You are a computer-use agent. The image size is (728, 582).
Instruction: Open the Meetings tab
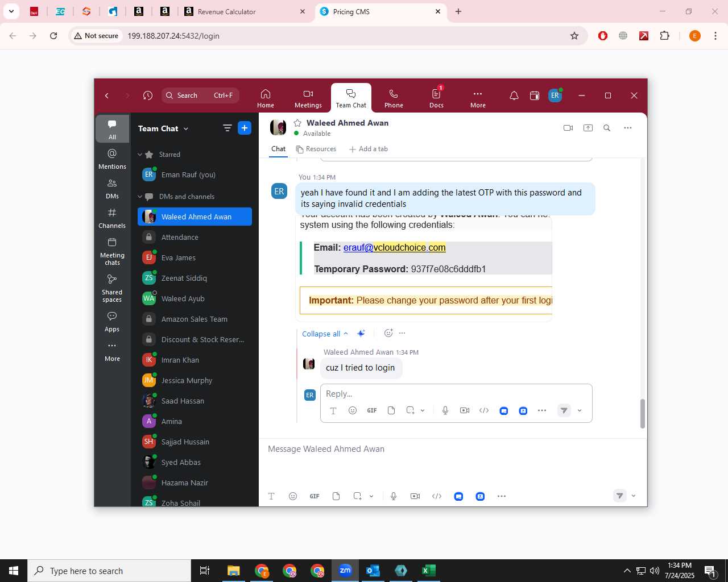[308, 98]
